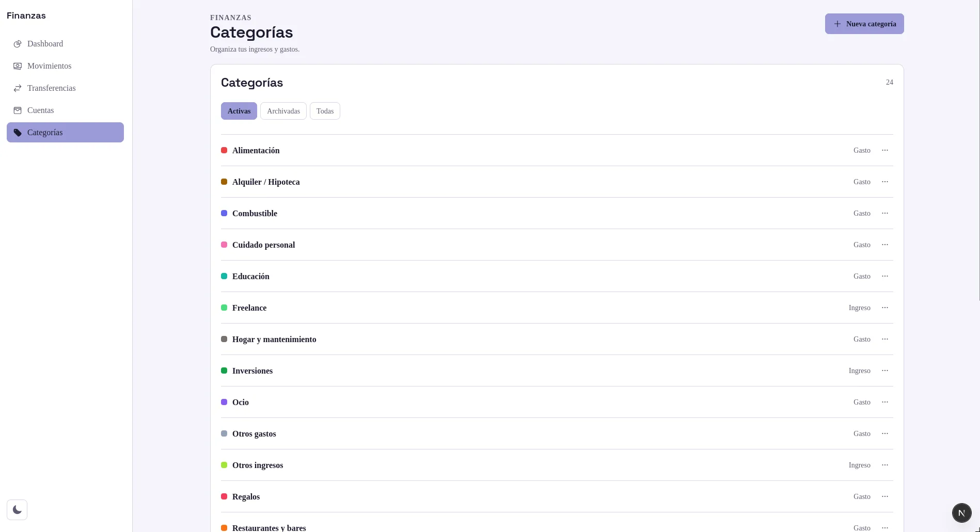
Task: Click the Categorías tag icon in sidebar
Action: (18, 133)
